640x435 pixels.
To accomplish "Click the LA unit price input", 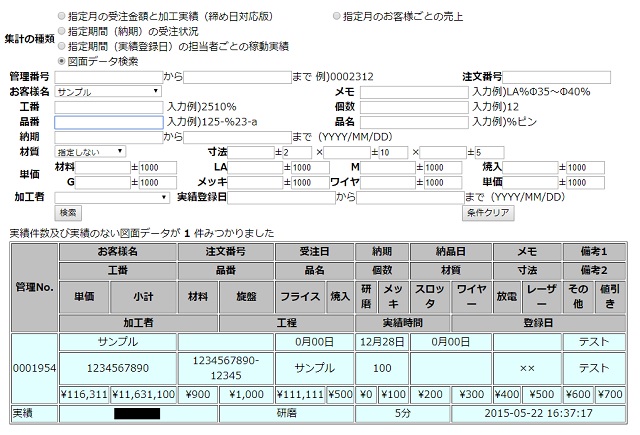I will pyautogui.click(x=255, y=167).
